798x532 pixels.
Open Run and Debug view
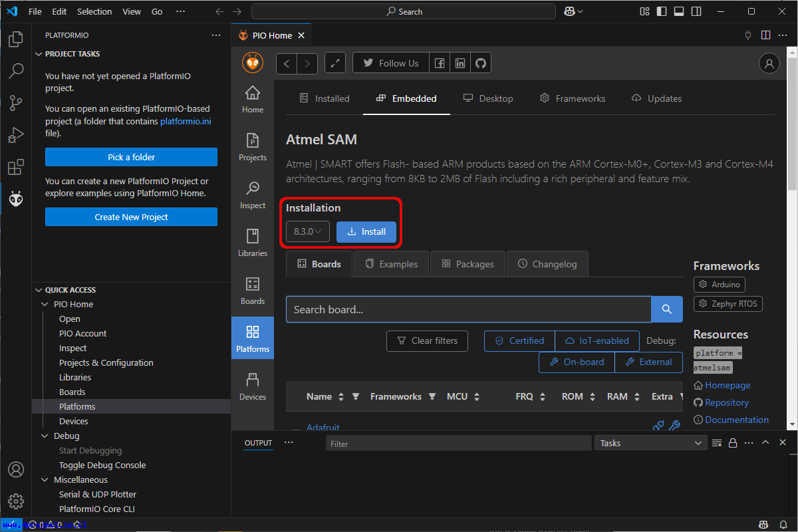(x=16, y=135)
